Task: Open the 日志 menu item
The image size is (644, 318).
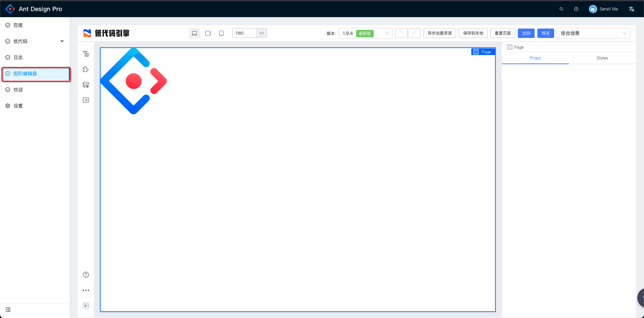Action: click(35, 57)
